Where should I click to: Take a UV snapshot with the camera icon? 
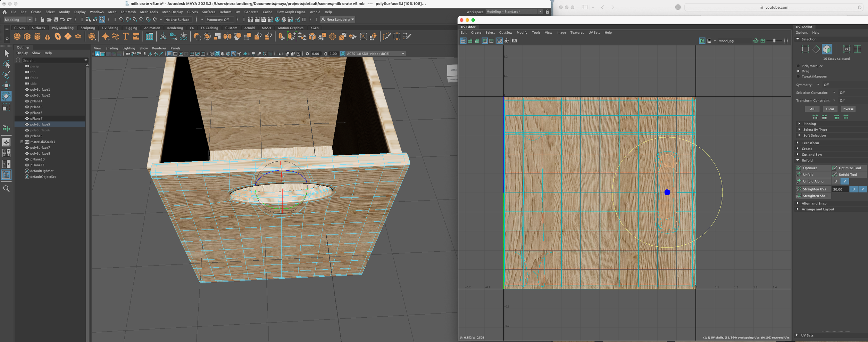pyautogui.click(x=514, y=41)
